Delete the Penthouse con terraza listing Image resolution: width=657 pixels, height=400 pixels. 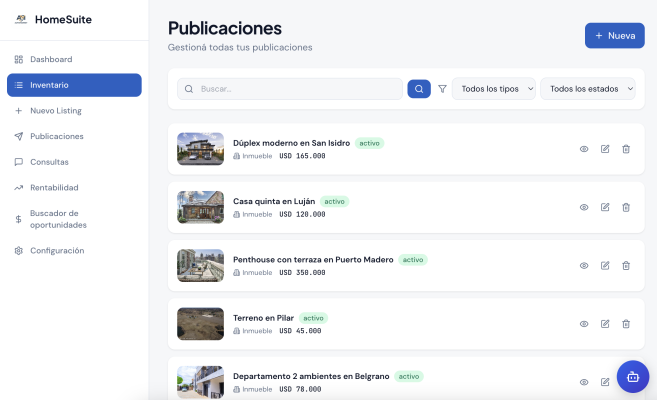pos(626,266)
